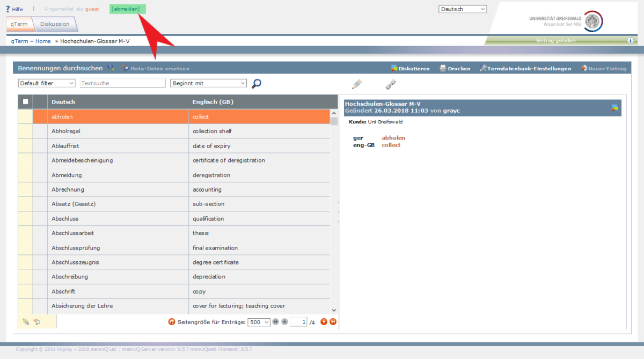Open Diskutieren from the toolbar
Image resolution: width=644 pixels, height=359 pixels.
(411, 69)
